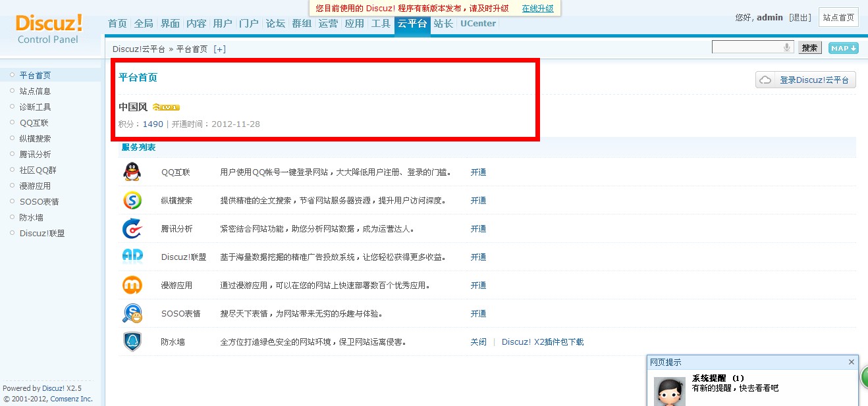Click 关闭 for 防水墙
Image resolution: width=868 pixels, height=406 pixels.
(x=478, y=342)
